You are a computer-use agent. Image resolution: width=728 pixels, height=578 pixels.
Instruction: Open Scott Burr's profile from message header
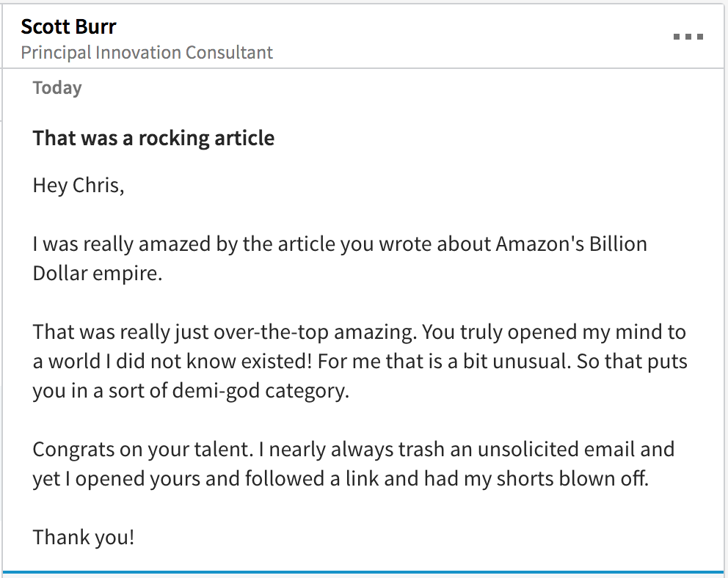[68, 26]
